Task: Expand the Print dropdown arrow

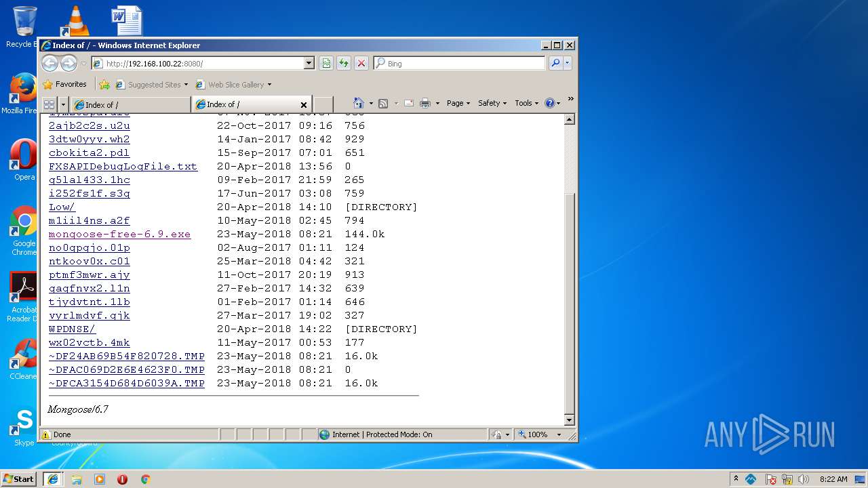Action: [x=437, y=103]
